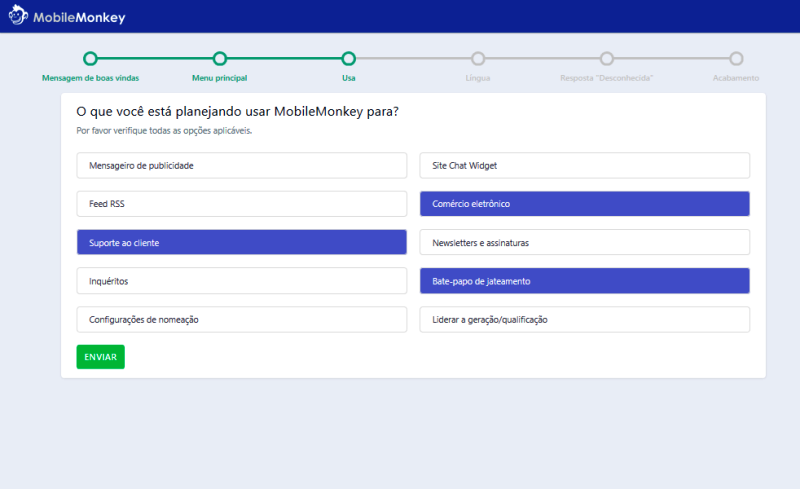Select Liderar a geração/qualificação option
This screenshot has height=489, width=800.
[x=585, y=320]
